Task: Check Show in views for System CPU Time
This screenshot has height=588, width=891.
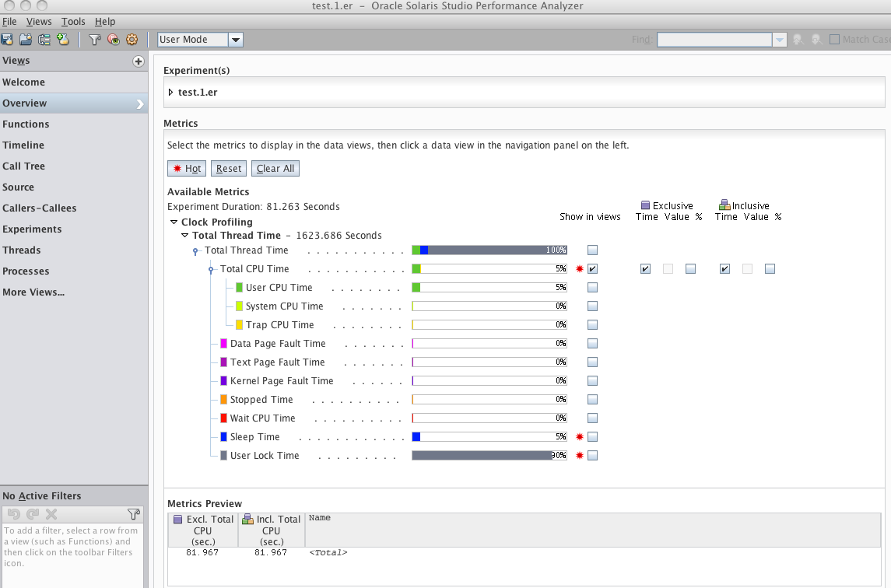Action: [593, 306]
